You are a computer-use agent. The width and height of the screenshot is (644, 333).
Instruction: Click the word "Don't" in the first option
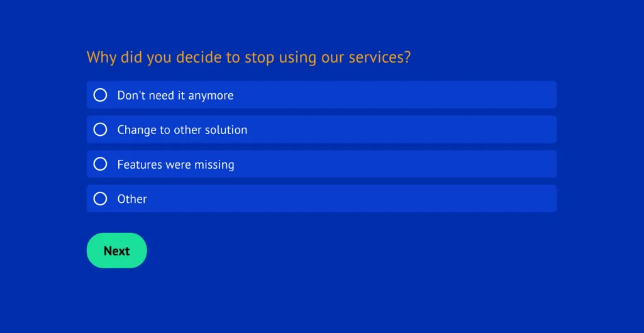131,96
